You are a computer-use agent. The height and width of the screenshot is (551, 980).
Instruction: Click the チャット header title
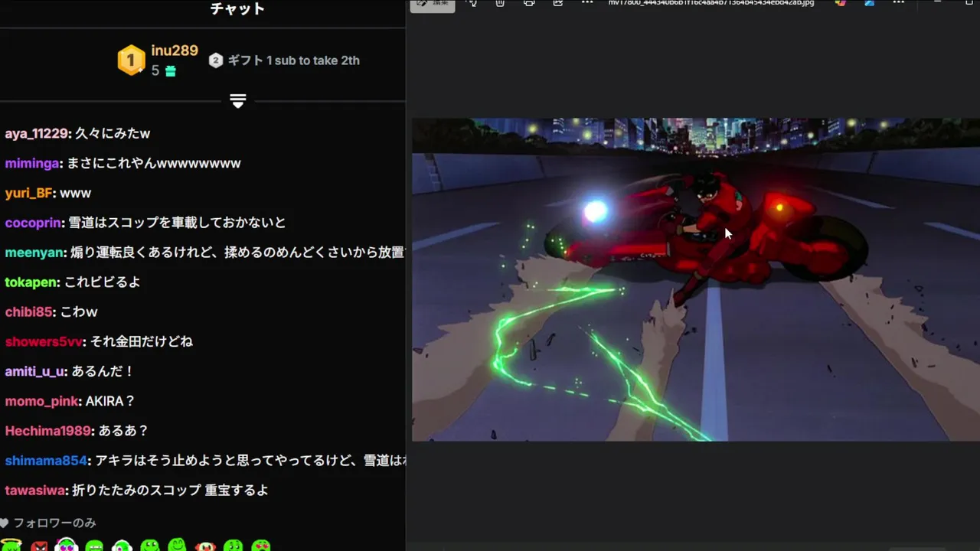point(237,8)
